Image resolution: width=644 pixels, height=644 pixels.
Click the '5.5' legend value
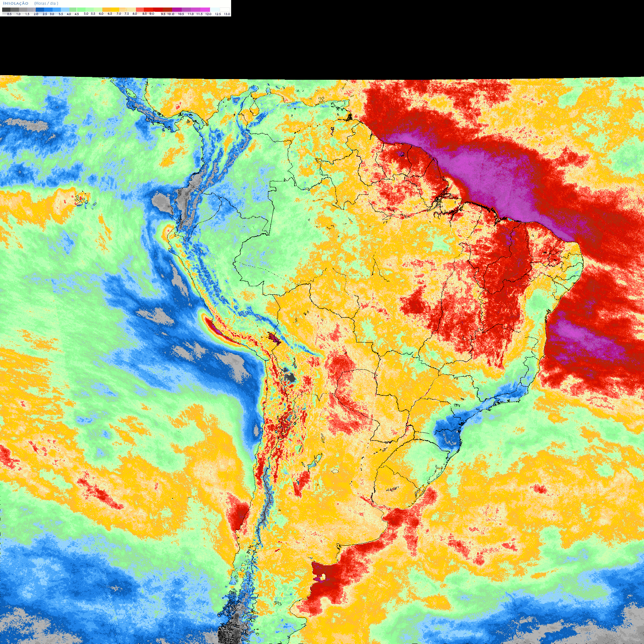[93, 14]
